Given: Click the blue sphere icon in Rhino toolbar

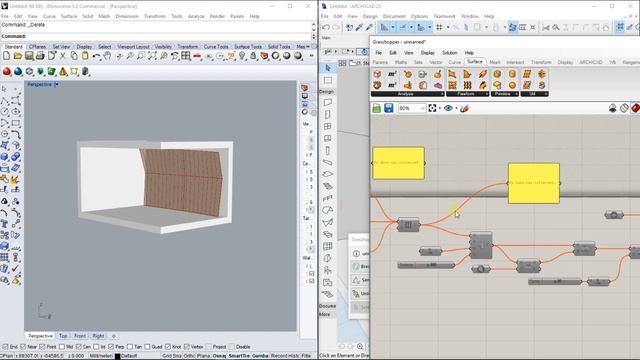Looking at the screenshot, I should pyautogui.click(x=18, y=72).
